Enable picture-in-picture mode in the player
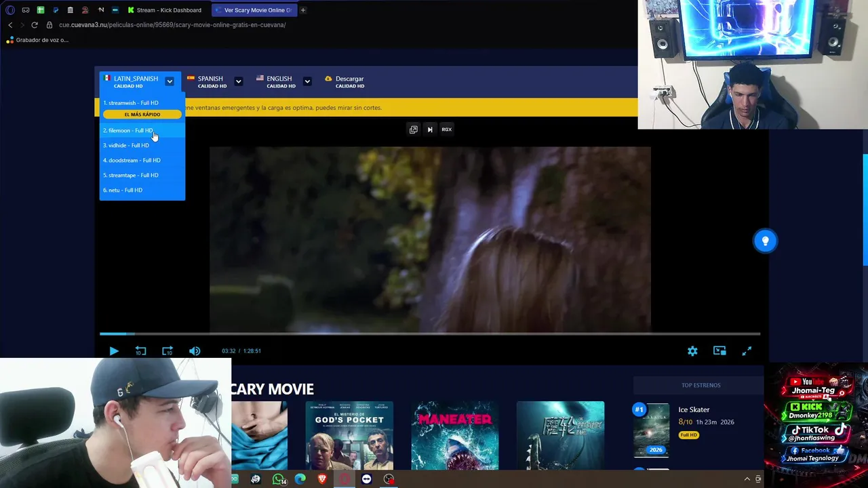The height and width of the screenshot is (488, 868). point(719,351)
